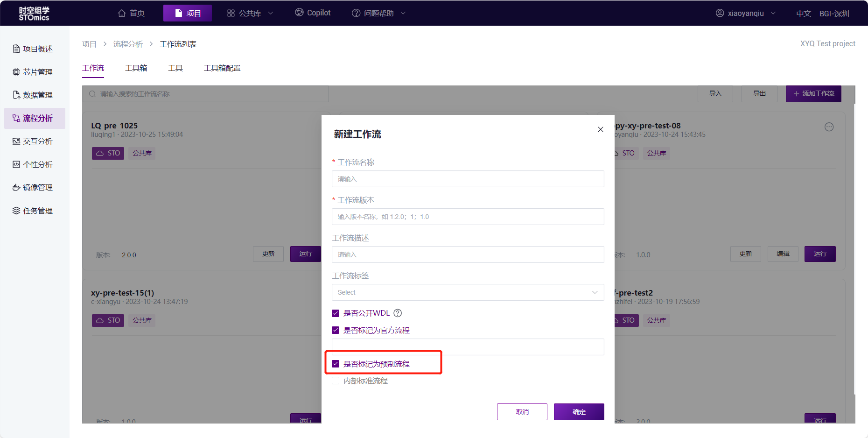Open 项目概述 in the sidebar

35,49
